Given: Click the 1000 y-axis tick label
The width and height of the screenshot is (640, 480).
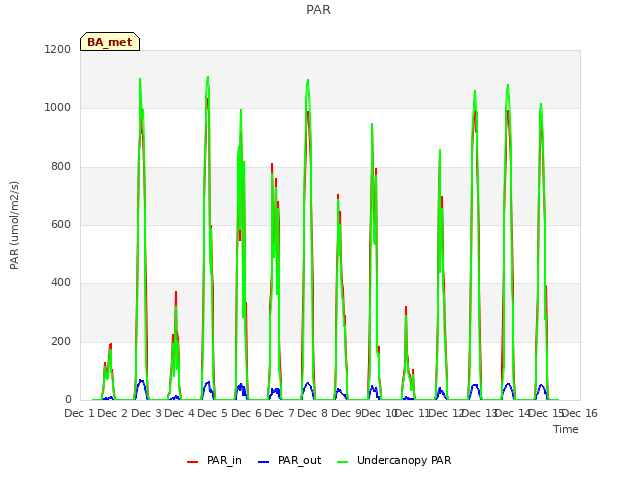Looking at the screenshot, I should point(58,108).
